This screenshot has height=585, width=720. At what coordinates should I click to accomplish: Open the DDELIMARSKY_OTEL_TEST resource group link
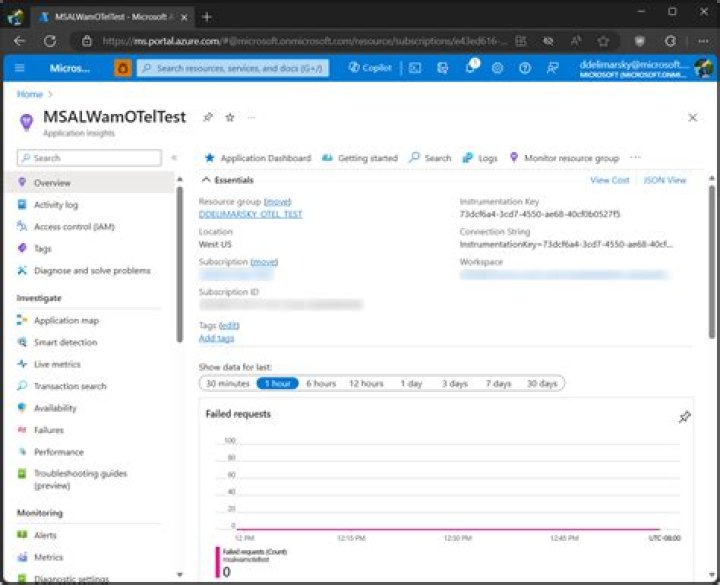tap(250, 214)
